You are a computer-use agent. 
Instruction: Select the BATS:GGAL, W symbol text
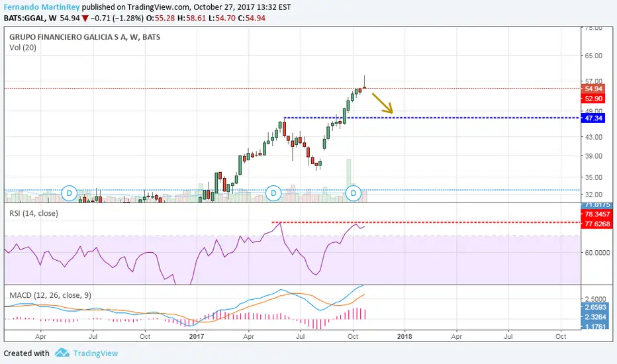click(30, 18)
